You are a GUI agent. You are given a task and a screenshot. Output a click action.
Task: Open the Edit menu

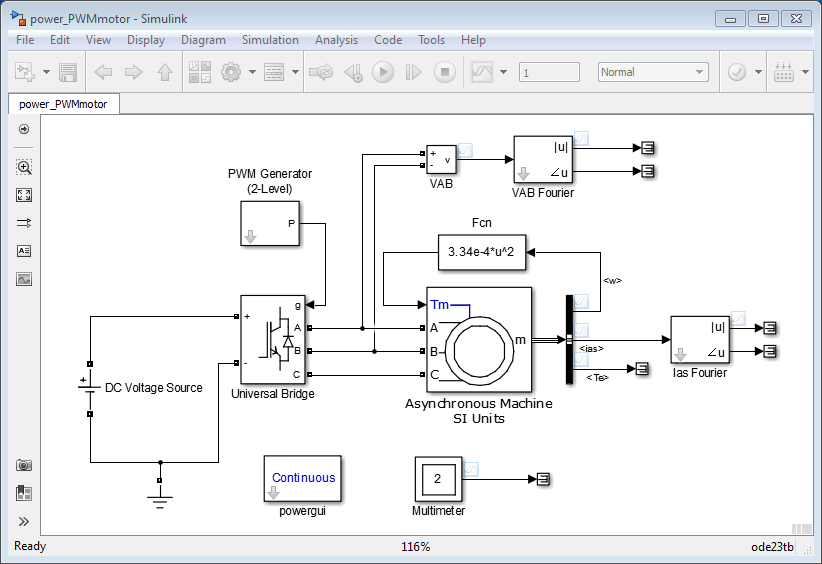[60, 40]
